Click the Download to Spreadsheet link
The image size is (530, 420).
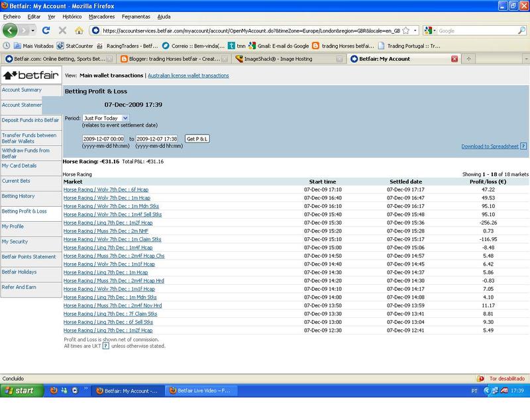490,146
